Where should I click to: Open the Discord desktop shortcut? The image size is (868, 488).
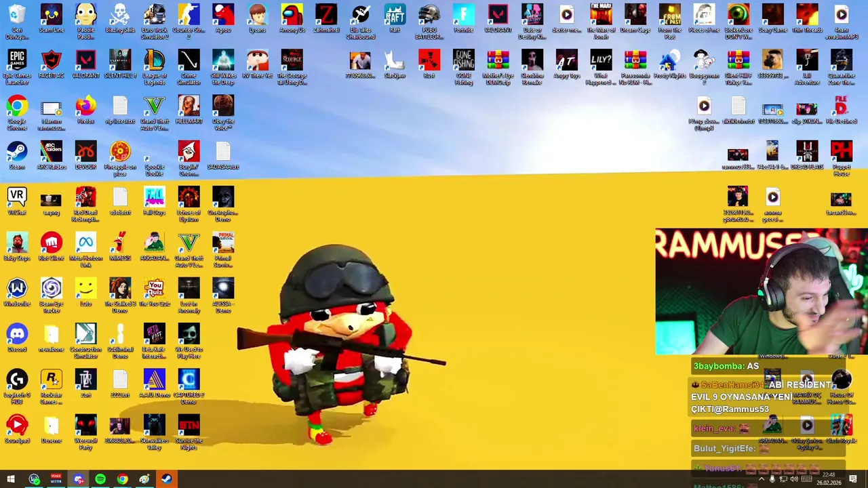pos(17,338)
